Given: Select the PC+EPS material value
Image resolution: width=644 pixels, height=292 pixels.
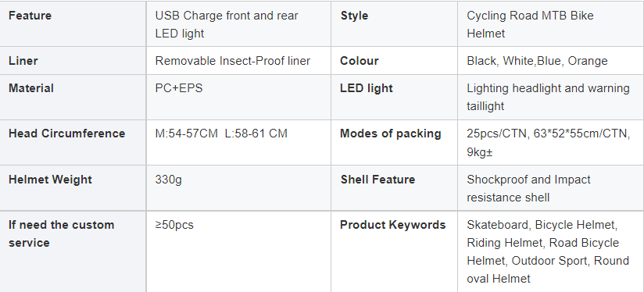Looking at the screenshot, I should pyautogui.click(x=179, y=88).
